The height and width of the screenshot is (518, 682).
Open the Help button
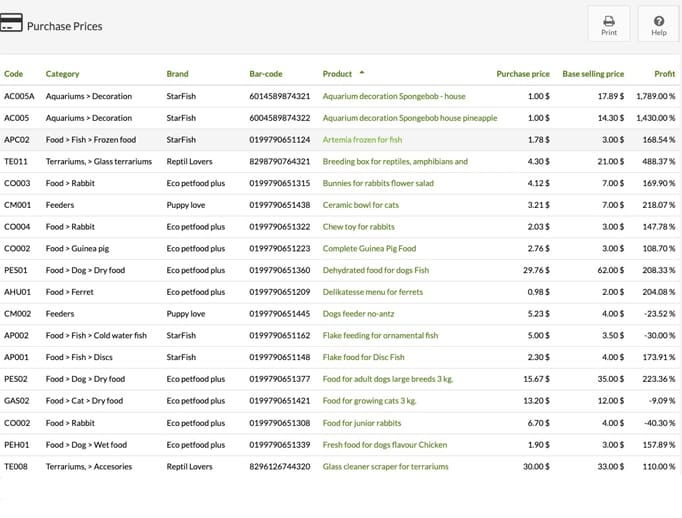coord(659,24)
